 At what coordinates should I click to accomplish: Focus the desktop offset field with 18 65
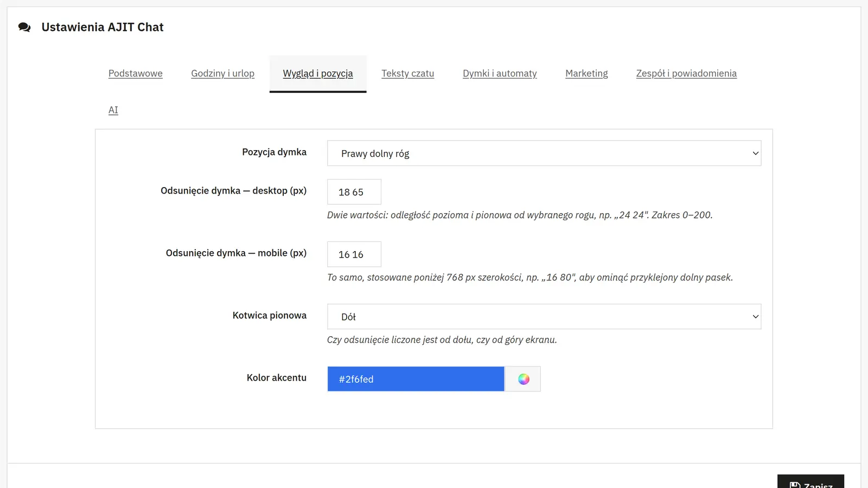pyautogui.click(x=354, y=192)
